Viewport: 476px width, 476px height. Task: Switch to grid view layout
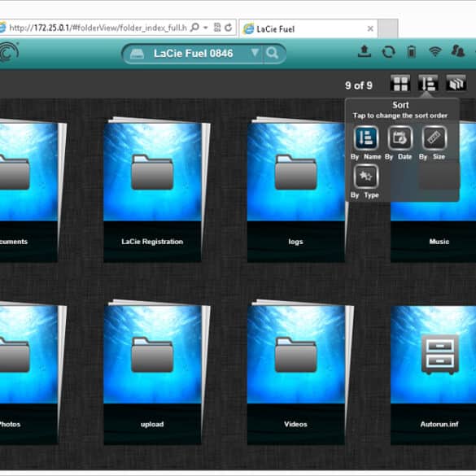pyautogui.click(x=400, y=83)
